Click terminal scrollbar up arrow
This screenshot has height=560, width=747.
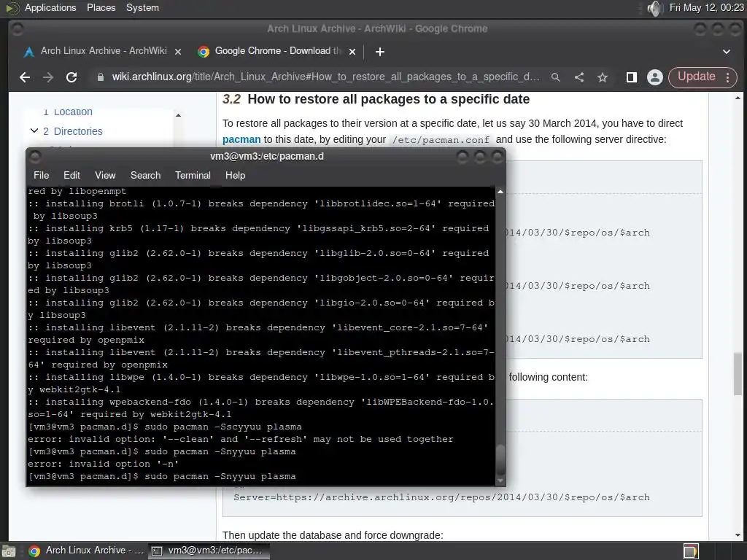pos(500,192)
